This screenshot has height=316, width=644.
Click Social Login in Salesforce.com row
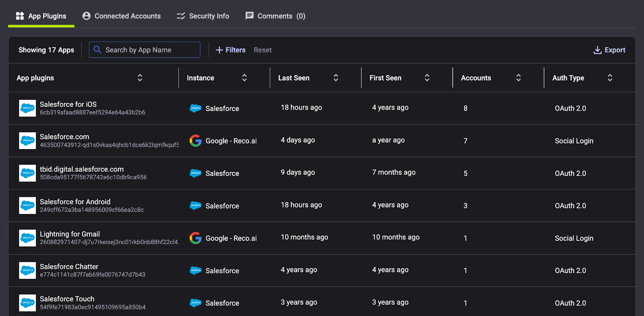click(574, 141)
